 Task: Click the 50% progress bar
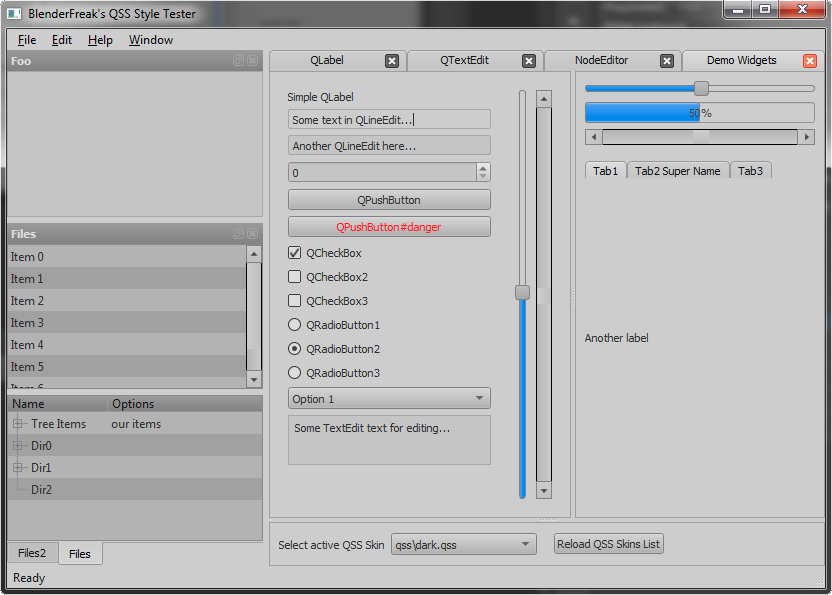[700, 113]
